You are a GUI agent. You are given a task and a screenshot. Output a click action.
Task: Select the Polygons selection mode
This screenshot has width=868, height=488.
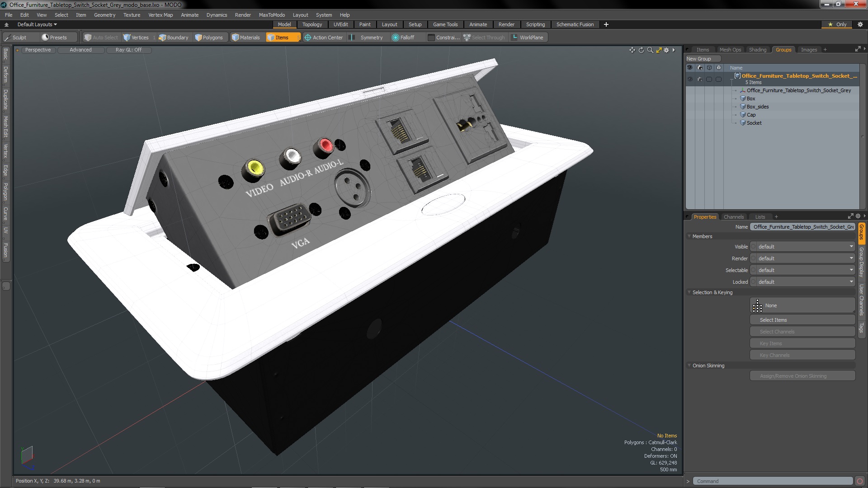(209, 38)
